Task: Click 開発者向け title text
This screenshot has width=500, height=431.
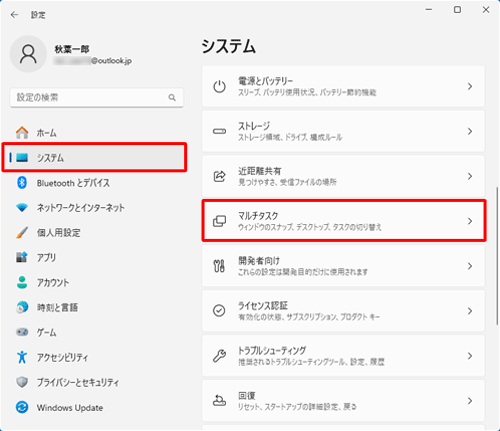Action: [259, 261]
